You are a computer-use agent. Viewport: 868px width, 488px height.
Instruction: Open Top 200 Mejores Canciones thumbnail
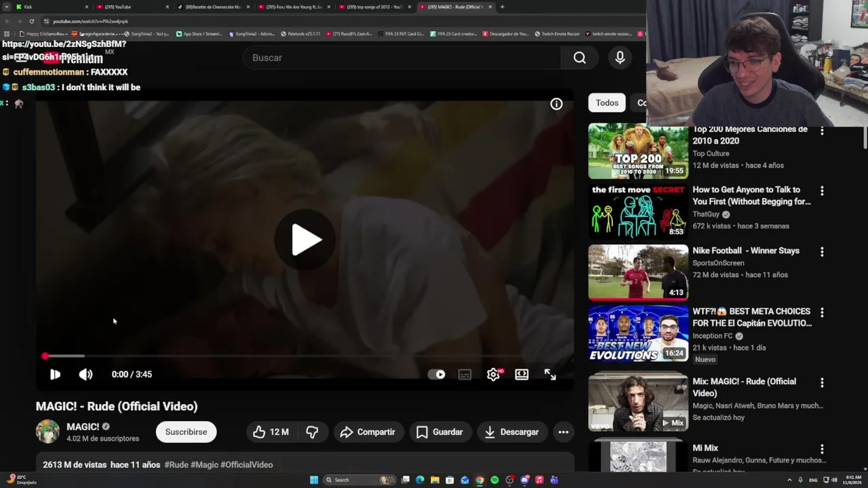pyautogui.click(x=638, y=151)
